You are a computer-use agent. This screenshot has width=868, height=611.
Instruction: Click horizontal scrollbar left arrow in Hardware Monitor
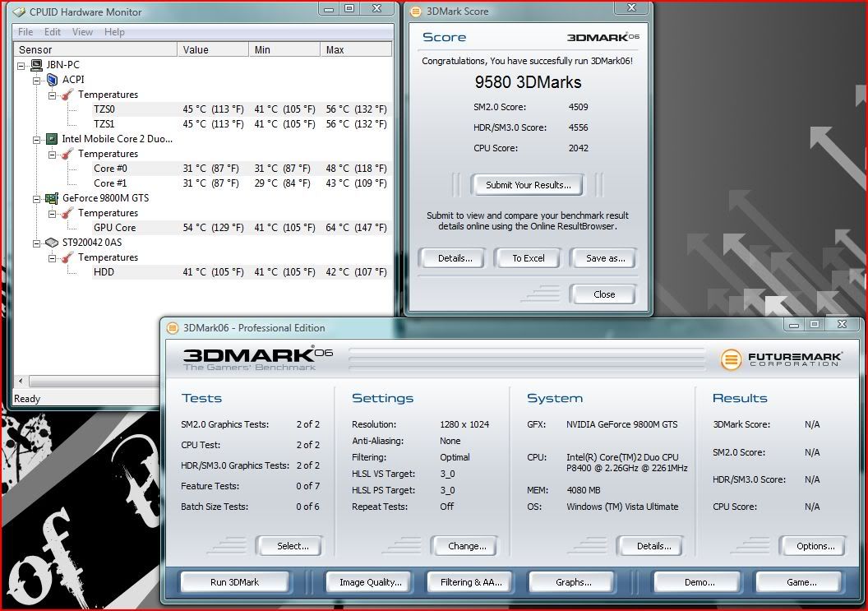coord(21,381)
